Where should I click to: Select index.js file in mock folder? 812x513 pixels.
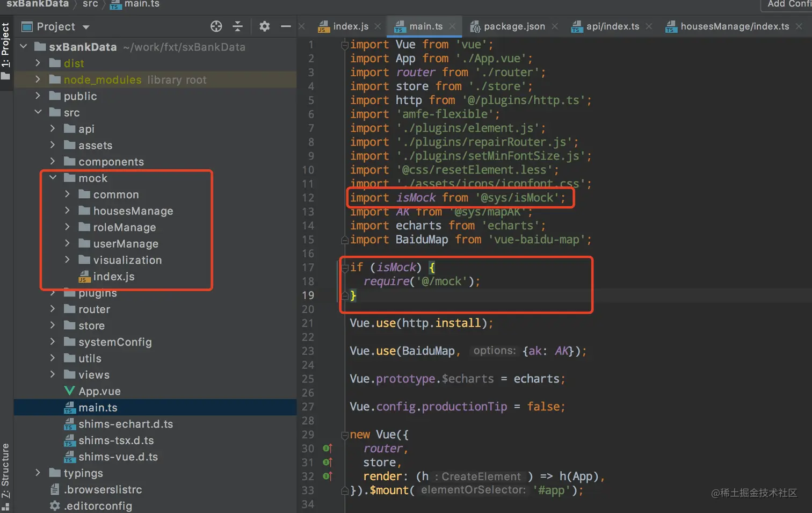click(x=107, y=277)
